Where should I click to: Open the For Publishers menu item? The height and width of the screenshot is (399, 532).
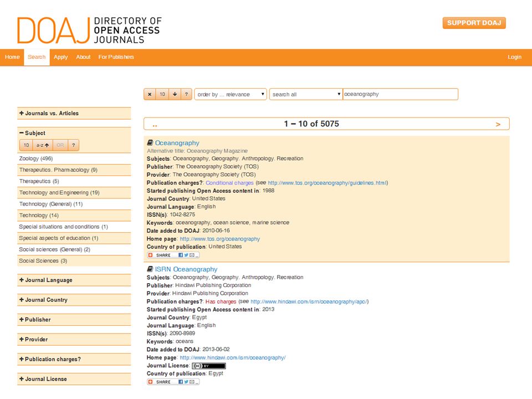click(116, 57)
